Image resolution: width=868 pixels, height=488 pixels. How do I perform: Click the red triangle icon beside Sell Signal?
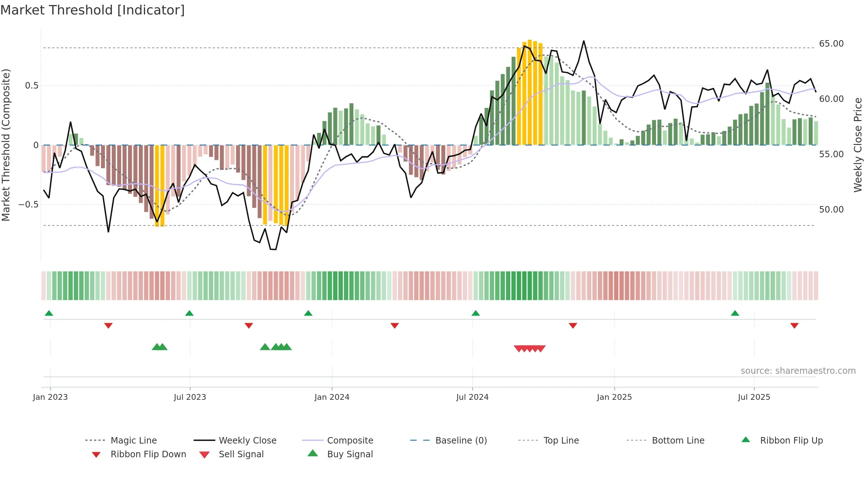coord(204,455)
